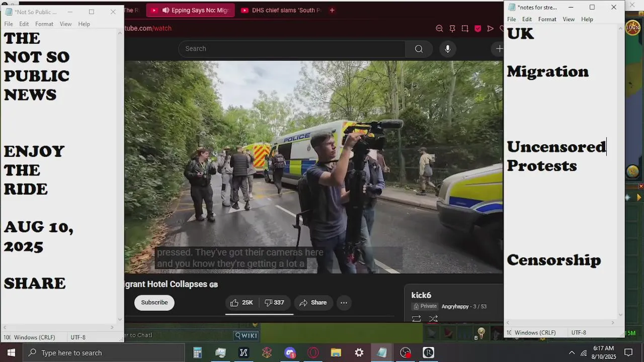Viewport: 644px width, 362px height.
Task: Open File Explorer from the taskbar
Action: click(x=336, y=353)
